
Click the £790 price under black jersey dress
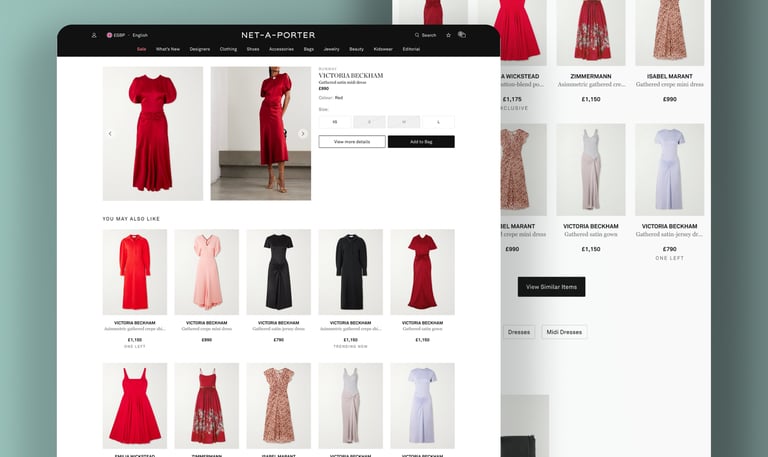(279, 339)
